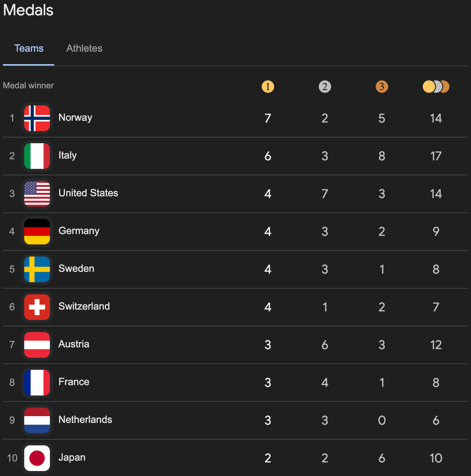The width and height of the screenshot is (471, 476).
Task: Open the Netherlands team link
Action: (x=85, y=420)
